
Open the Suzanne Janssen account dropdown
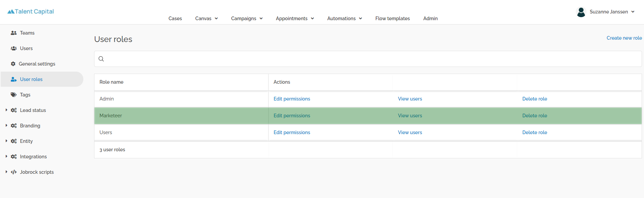(612, 12)
